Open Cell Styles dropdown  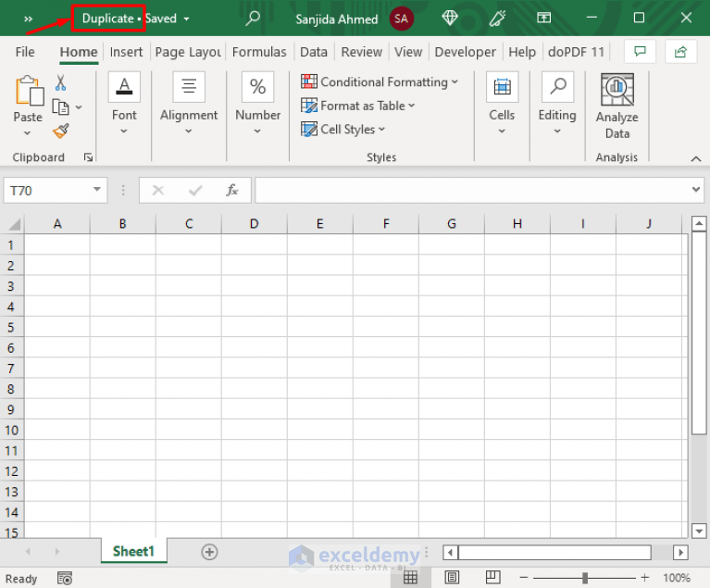[343, 129]
